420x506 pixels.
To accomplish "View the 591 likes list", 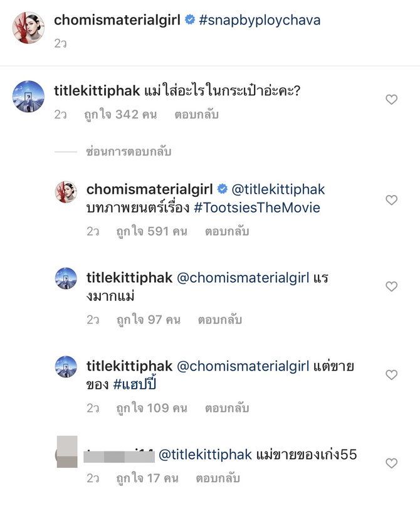I will coord(152,231).
